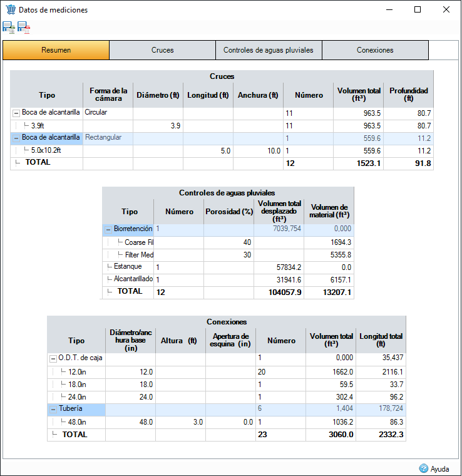Open the Conexiones tab

click(375, 50)
